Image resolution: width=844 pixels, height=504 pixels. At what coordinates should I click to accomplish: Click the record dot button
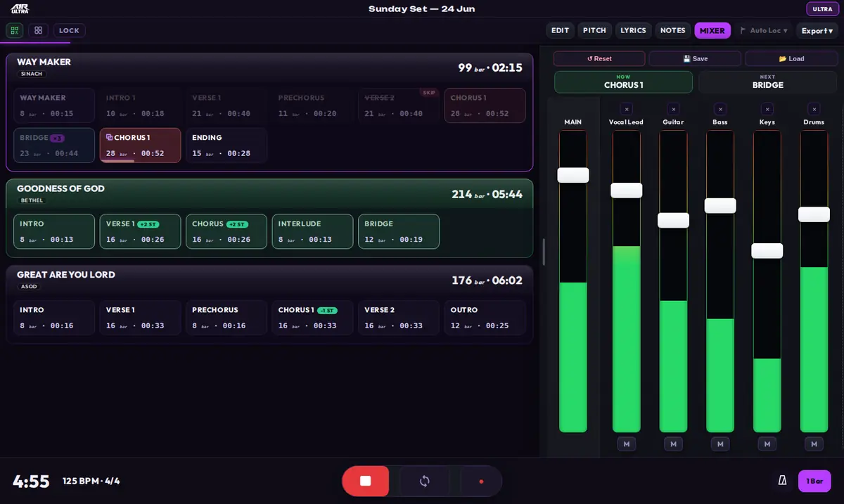[x=481, y=481]
